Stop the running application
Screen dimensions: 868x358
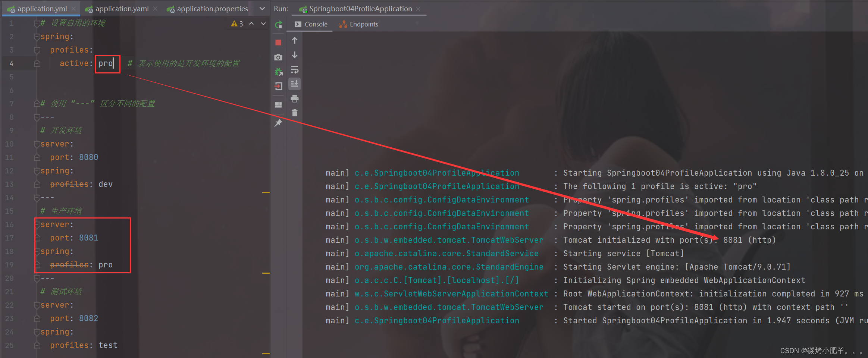click(278, 43)
